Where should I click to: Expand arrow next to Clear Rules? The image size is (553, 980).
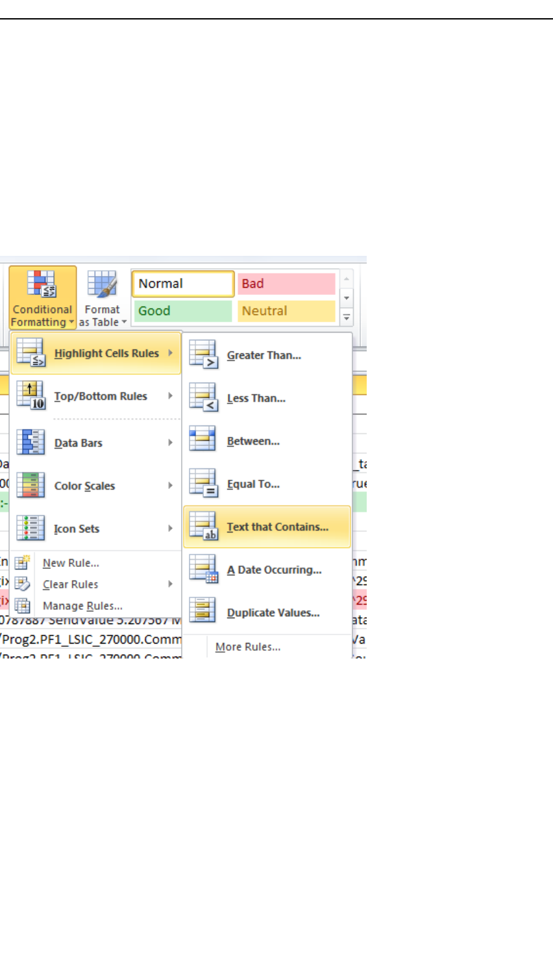pyautogui.click(x=170, y=584)
